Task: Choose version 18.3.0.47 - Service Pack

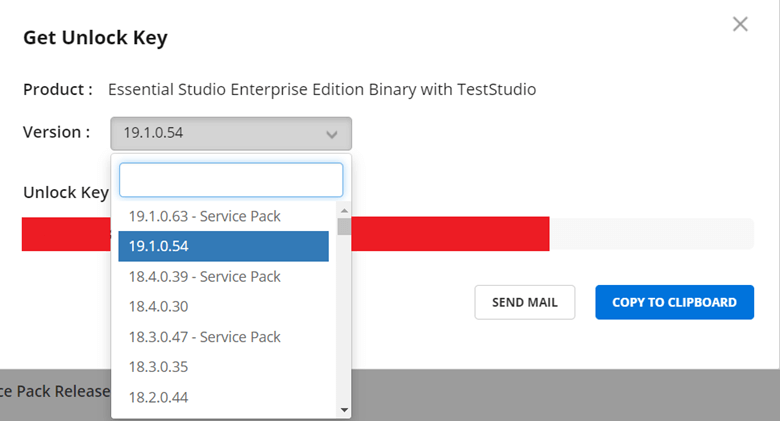Action: (205, 337)
